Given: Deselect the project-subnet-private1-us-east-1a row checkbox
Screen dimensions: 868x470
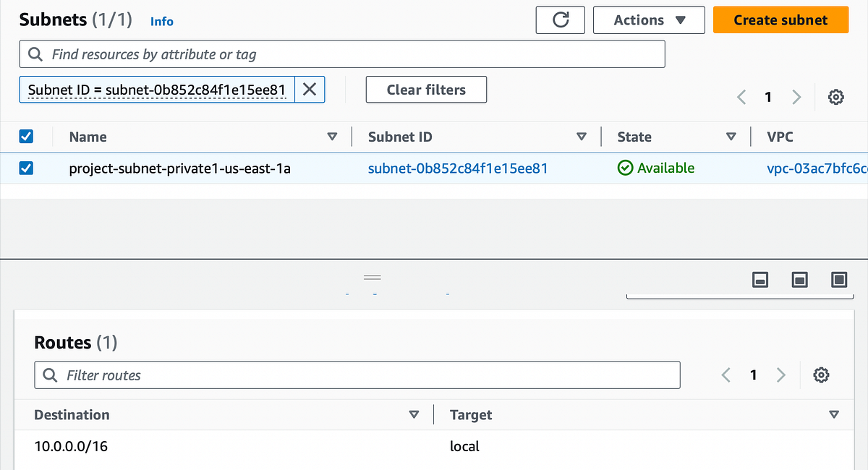Looking at the screenshot, I should point(27,166).
